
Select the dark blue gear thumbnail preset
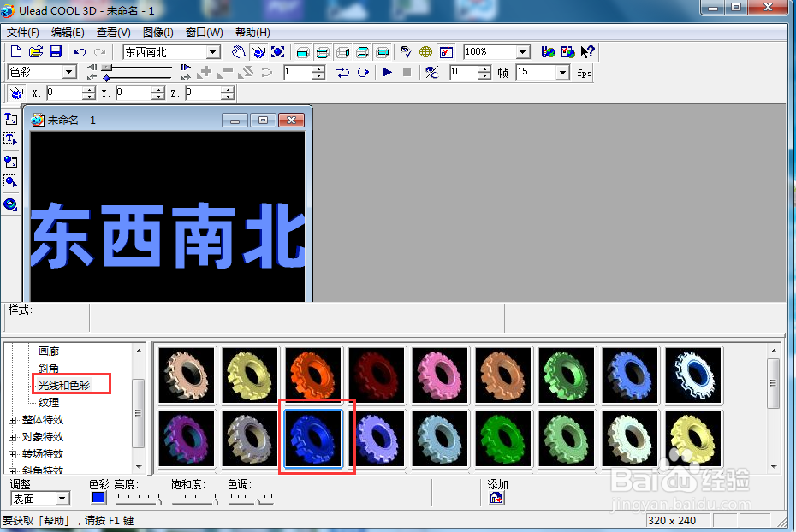[x=313, y=438]
